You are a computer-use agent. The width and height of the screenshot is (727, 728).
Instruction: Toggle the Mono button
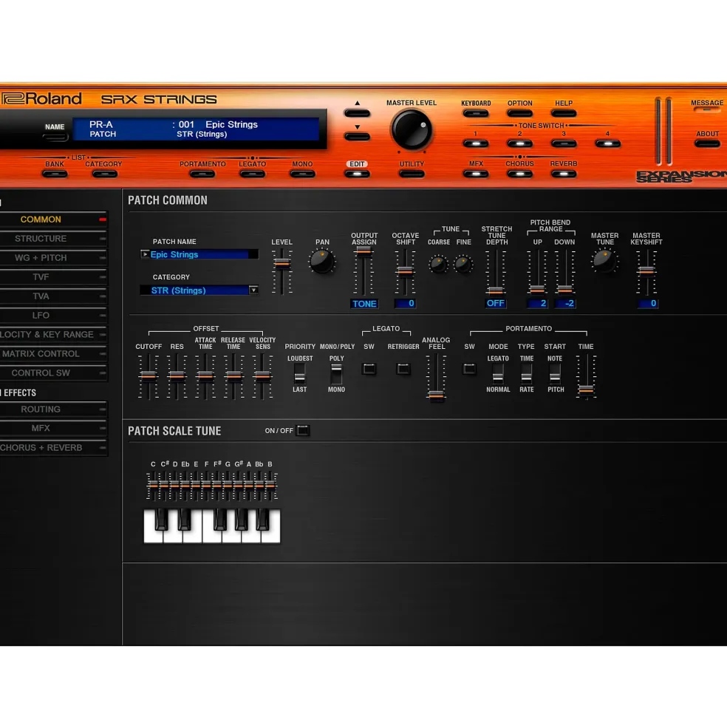coord(302,174)
